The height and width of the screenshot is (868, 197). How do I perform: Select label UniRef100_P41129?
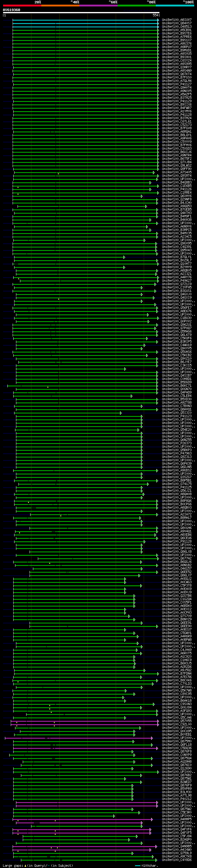click(x=176, y=101)
